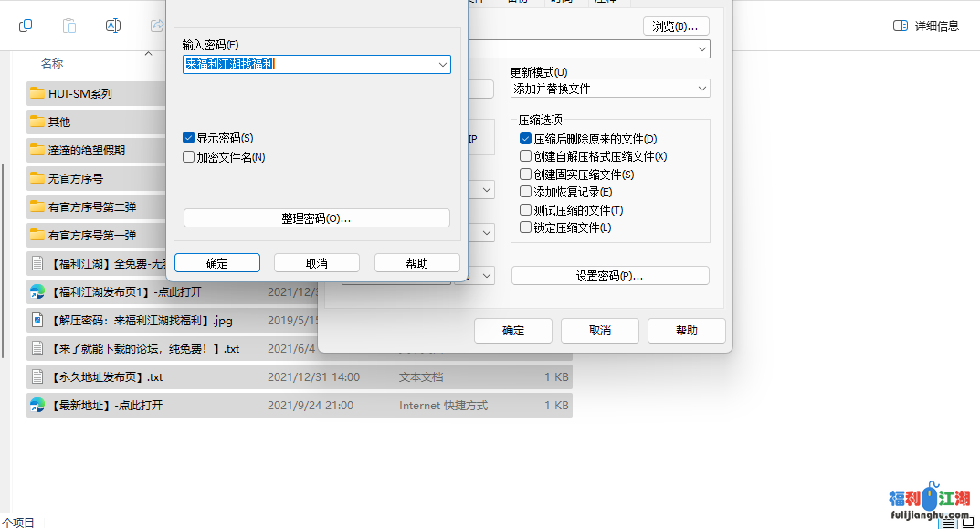Viewport: 980px width, 529px height.
Task: Click the Share icon in Explorer toolbar
Action: pos(156,26)
